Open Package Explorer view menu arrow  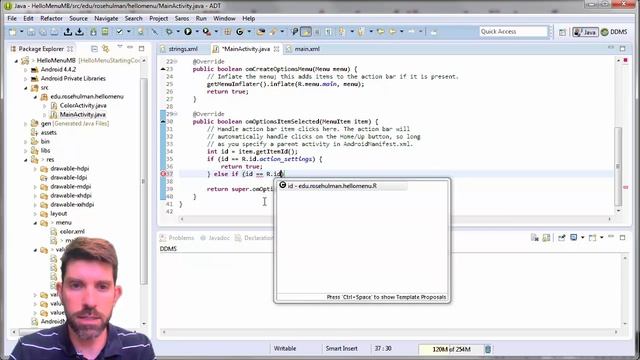120,47
